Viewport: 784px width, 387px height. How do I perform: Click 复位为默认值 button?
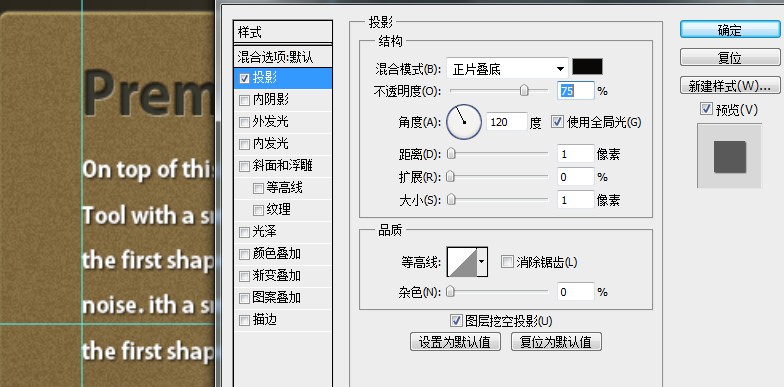coord(556,342)
